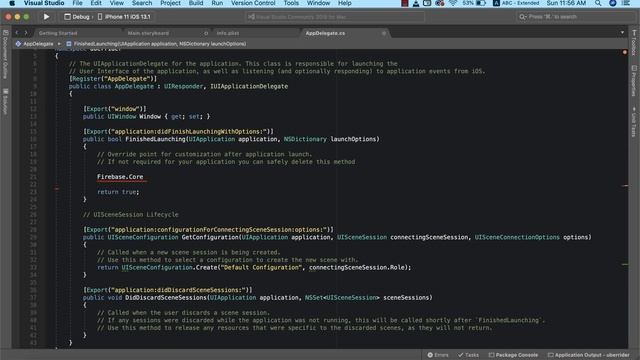The width and height of the screenshot is (640, 360).
Task: Open the iPhone 11 iOS 13.1 device selector
Action: [x=124, y=17]
